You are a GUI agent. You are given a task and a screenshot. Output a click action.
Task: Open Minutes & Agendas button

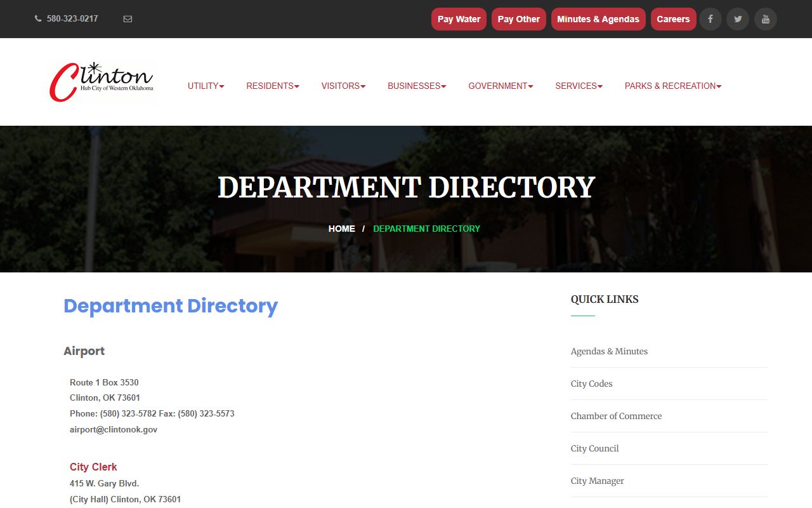[598, 19]
